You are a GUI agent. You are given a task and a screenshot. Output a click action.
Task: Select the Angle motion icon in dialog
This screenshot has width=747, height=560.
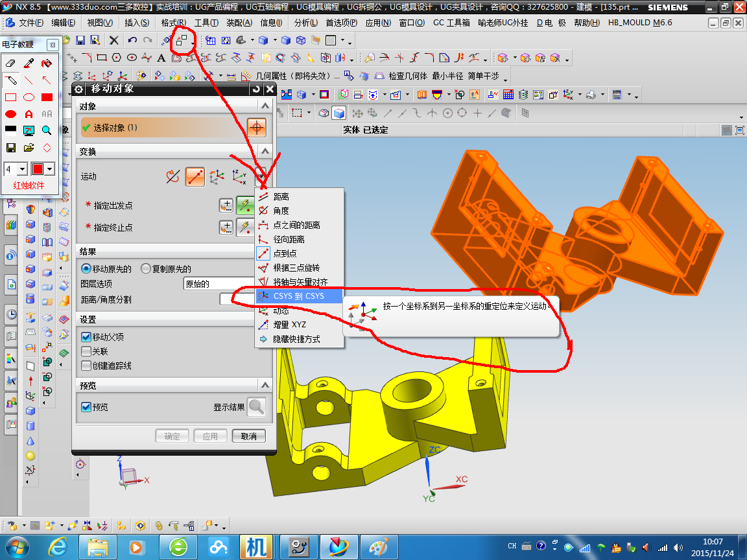(x=172, y=177)
